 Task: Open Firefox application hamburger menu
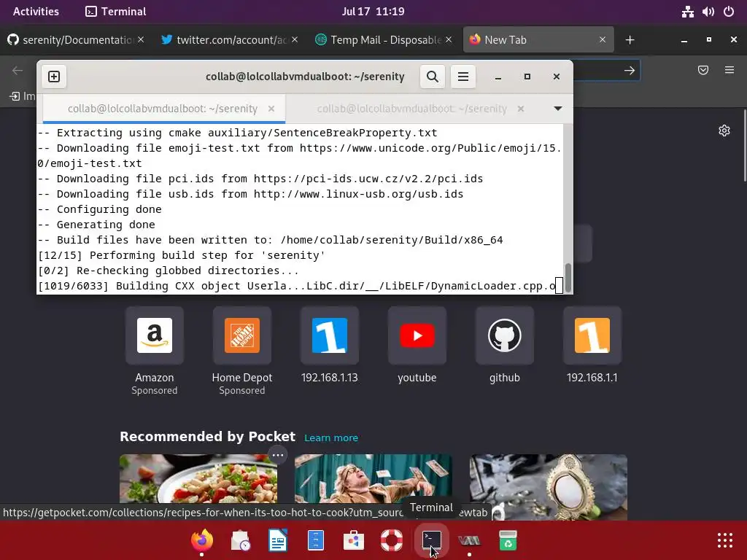coord(729,71)
